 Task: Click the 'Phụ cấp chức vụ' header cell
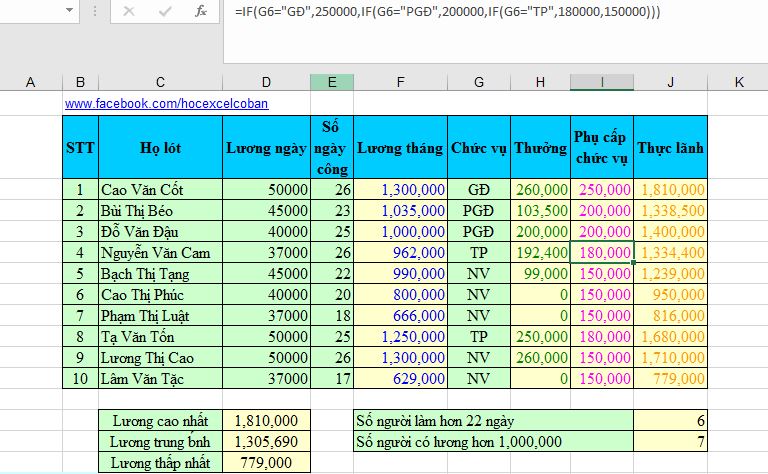click(601, 147)
